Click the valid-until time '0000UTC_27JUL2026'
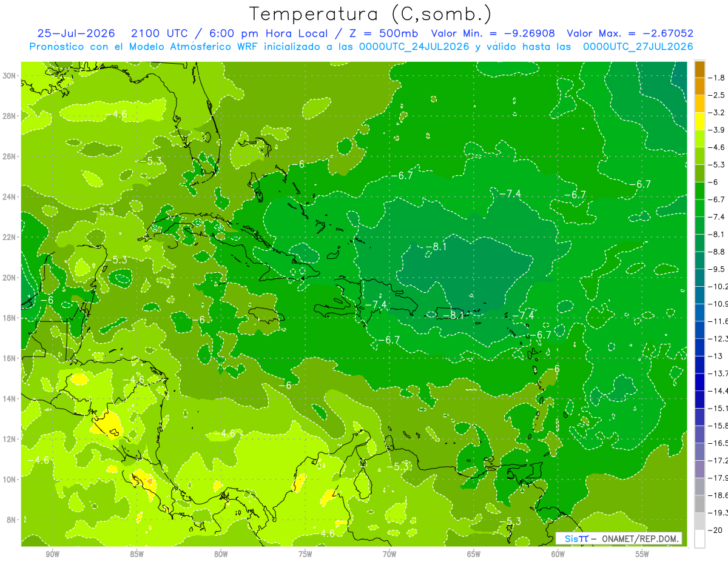 pos(638,46)
